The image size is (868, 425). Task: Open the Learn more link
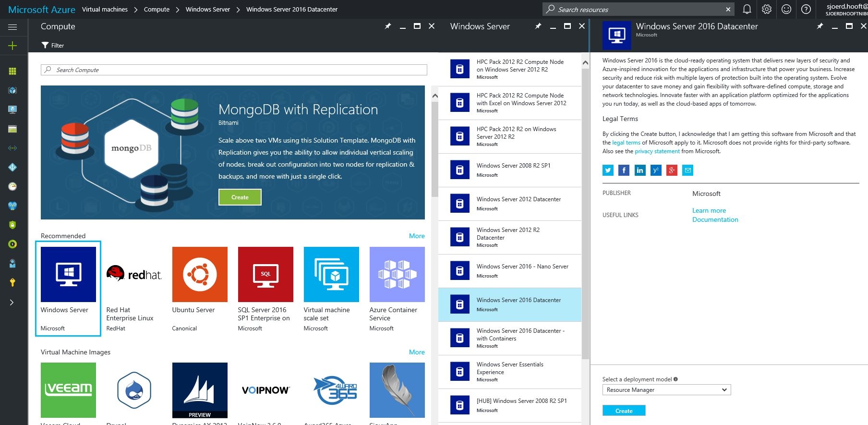tap(709, 210)
